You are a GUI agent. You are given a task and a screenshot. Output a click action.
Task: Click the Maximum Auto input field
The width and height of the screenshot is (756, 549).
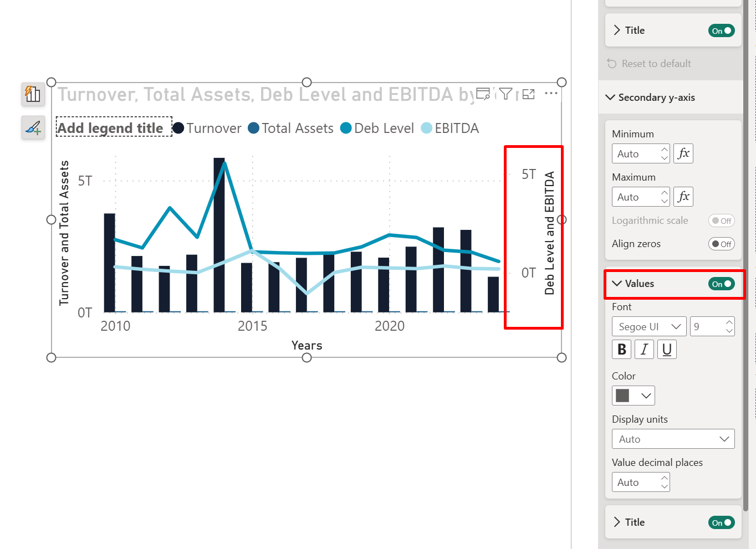tap(641, 197)
